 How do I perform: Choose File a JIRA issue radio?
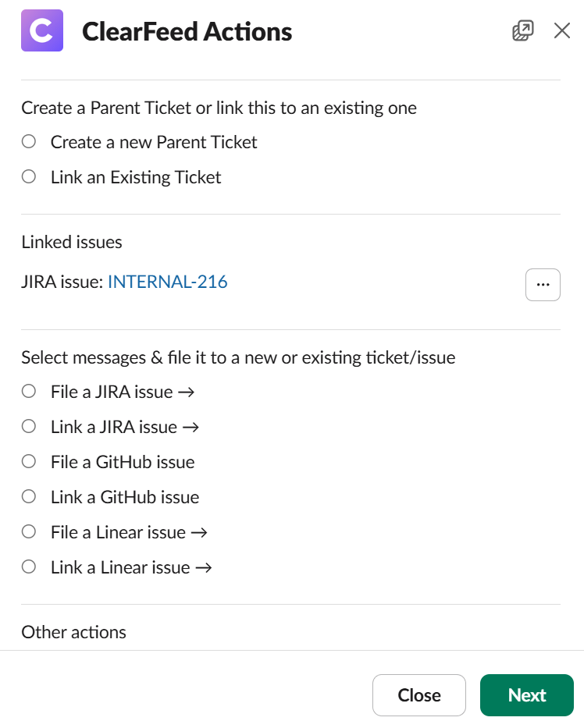click(x=29, y=392)
